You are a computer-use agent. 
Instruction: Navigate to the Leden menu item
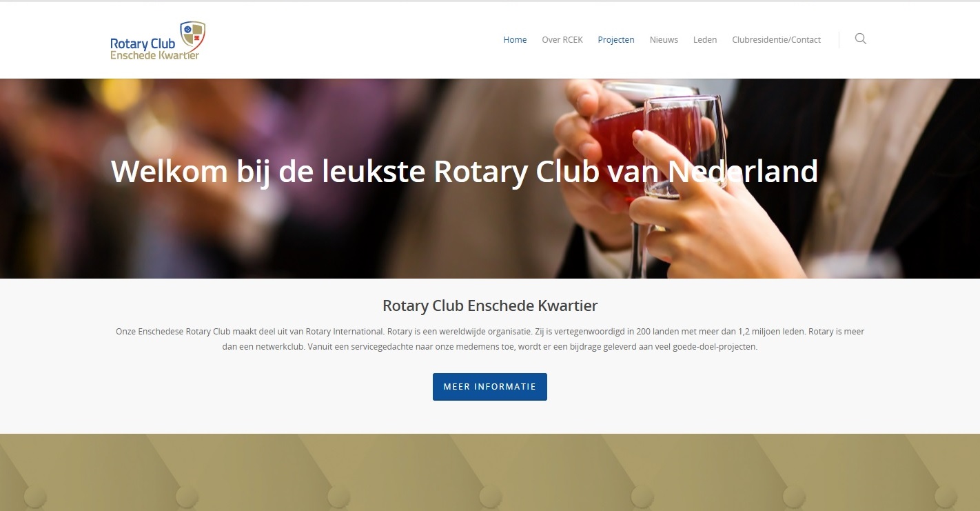click(705, 40)
